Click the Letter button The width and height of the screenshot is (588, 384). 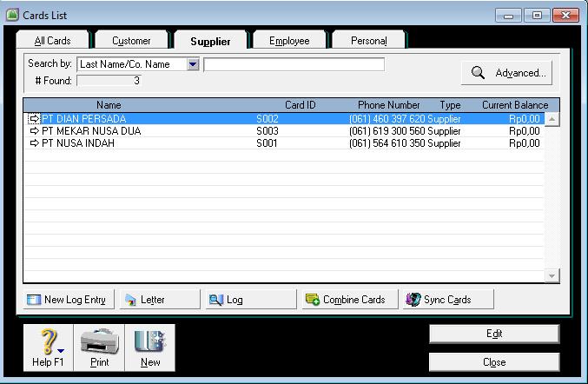pyautogui.click(x=160, y=299)
